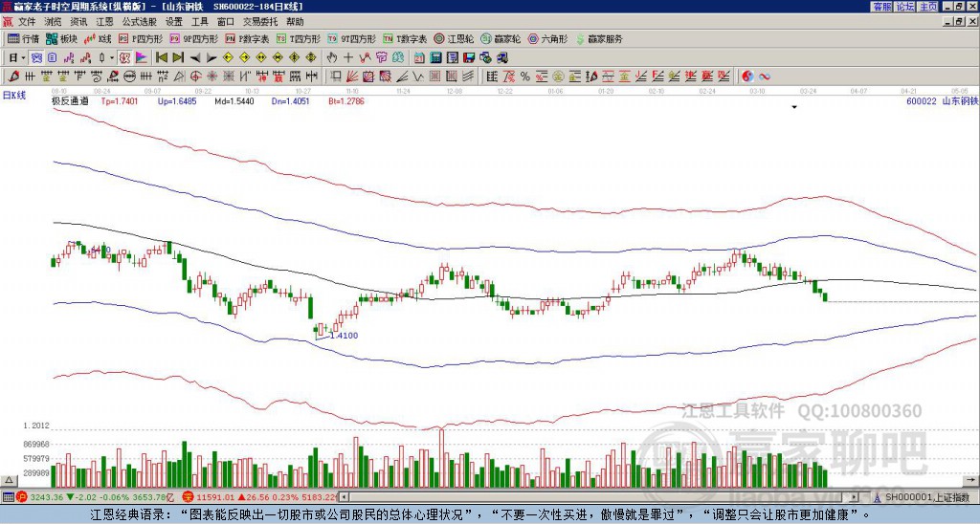
Task: Select the hand pan tool
Action: tap(332, 57)
